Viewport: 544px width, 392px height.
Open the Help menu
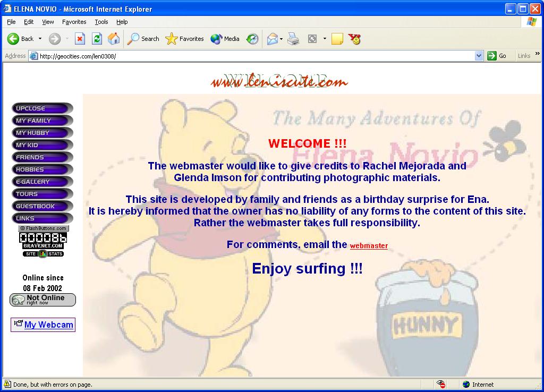pos(122,22)
